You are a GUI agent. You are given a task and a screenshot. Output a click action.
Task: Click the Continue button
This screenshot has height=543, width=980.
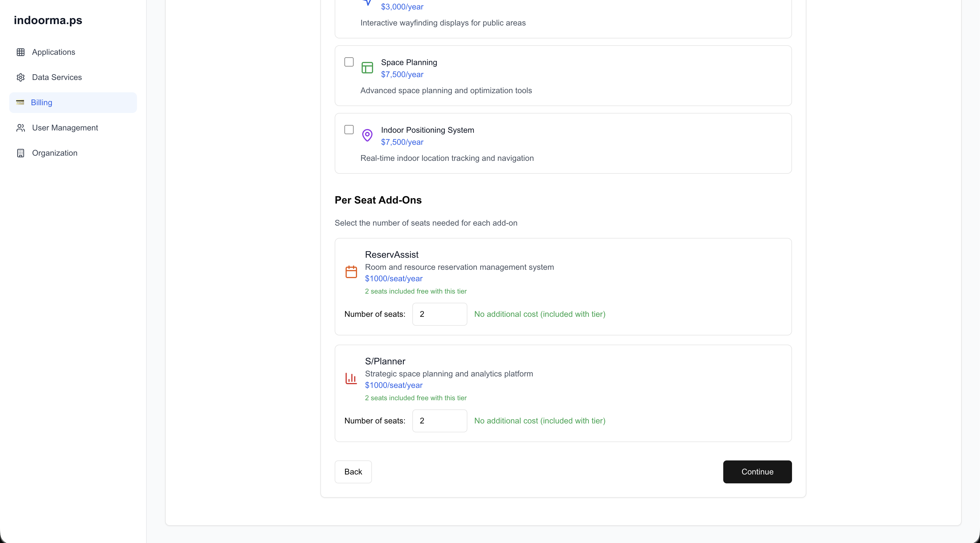757,472
